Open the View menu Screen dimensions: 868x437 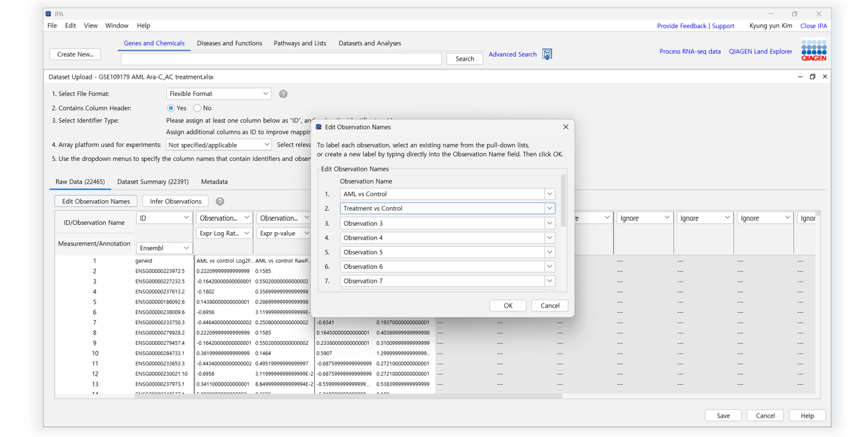coord(91,25)
